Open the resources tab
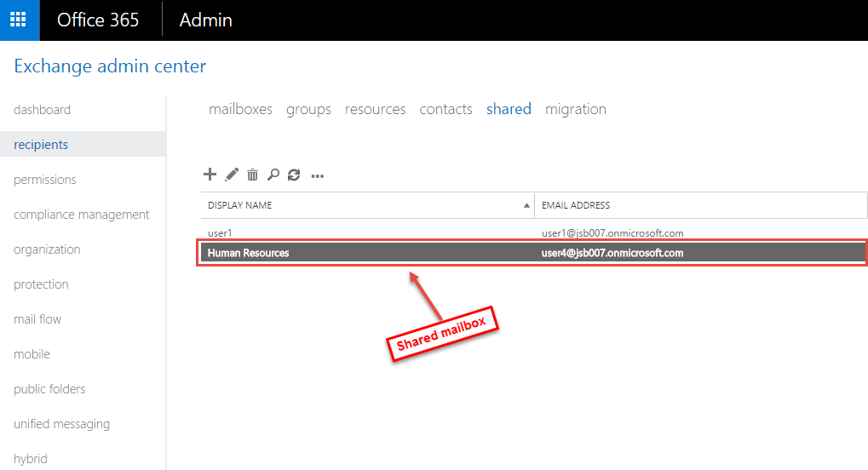 [375, 109]
